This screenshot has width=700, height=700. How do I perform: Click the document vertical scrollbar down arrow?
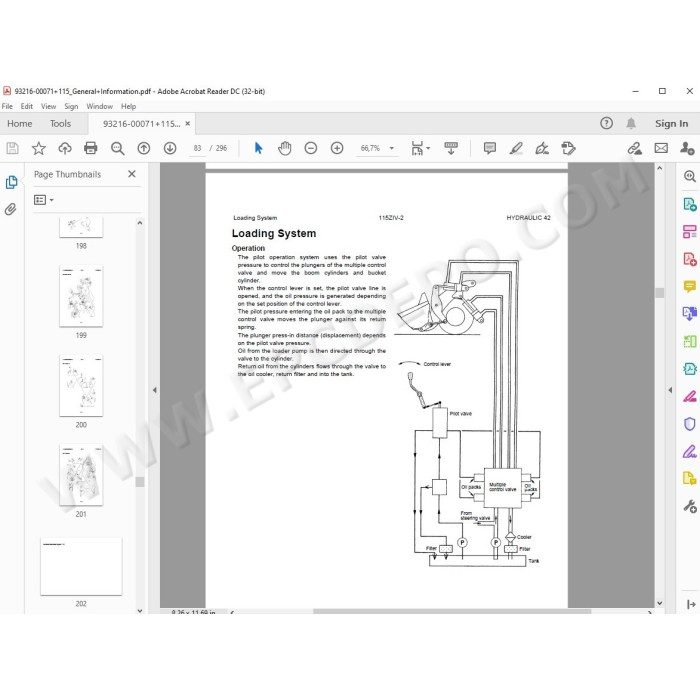[x=660, y=603]
